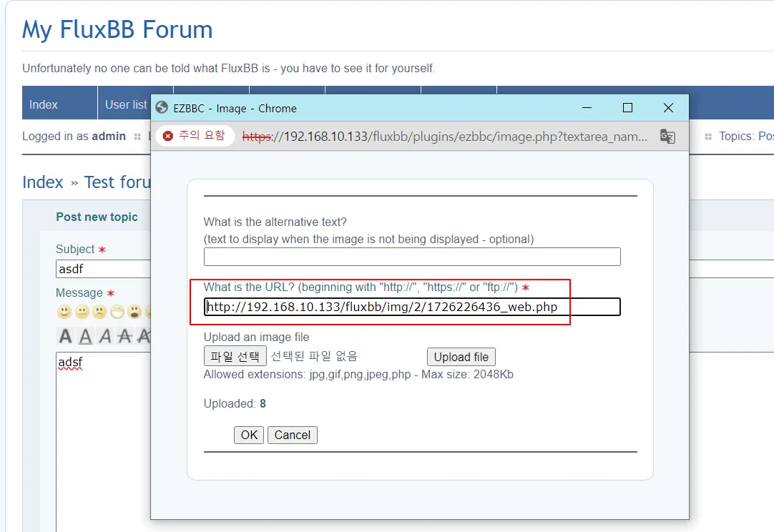The image size is (774, 532).
Task: Click the admin username text
Action: click(x=109, y=136)
